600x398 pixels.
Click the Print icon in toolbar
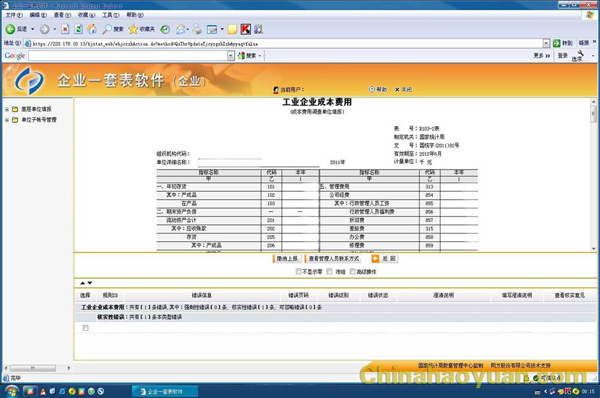click(x=197, y=29)
